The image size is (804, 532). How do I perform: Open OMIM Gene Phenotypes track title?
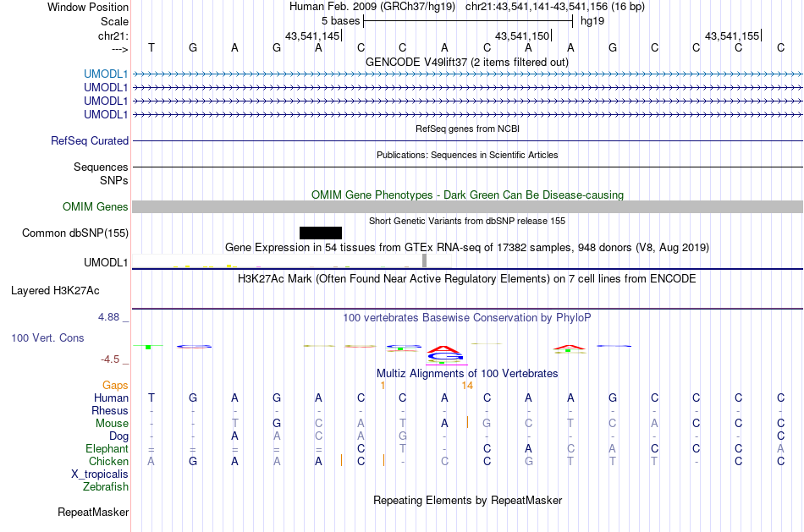[467, 195]
